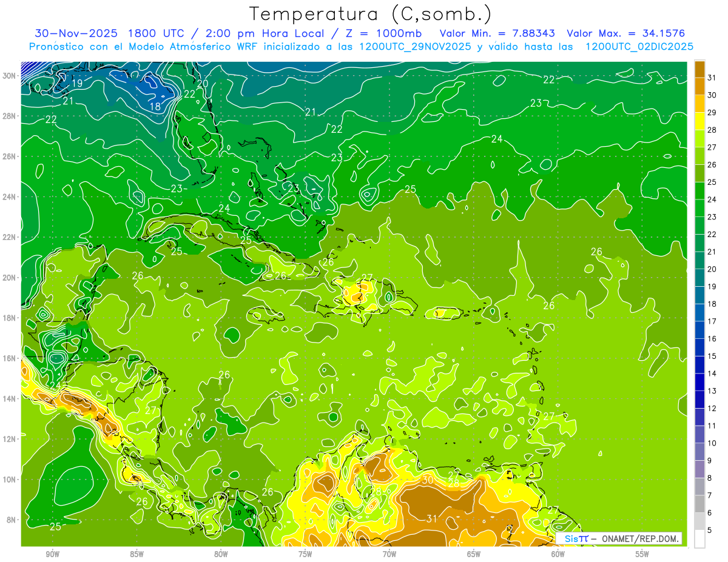This screenshot has height=562, width=728.
Task: Click legend color band between 19 and 20
Action: (699, 278)
